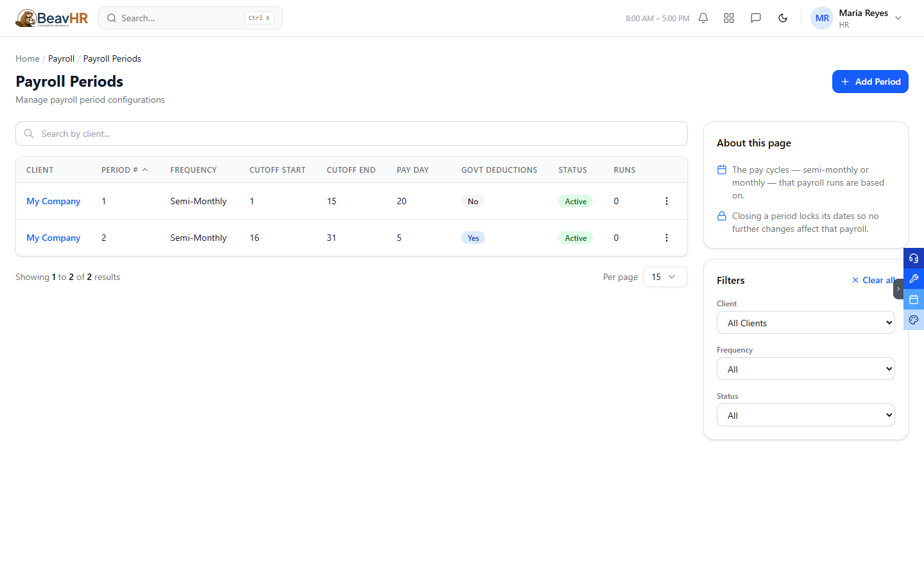The width and height of the screenshot is (924, 578).
Task: Change the Per page dropdown
Action: coord(665,277)
